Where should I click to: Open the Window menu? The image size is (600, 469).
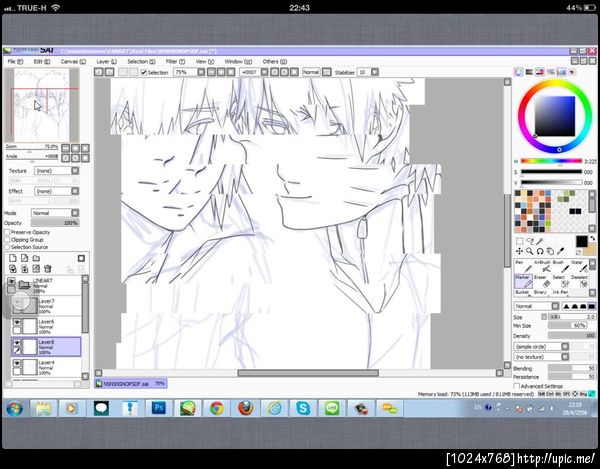coord(238,62)
